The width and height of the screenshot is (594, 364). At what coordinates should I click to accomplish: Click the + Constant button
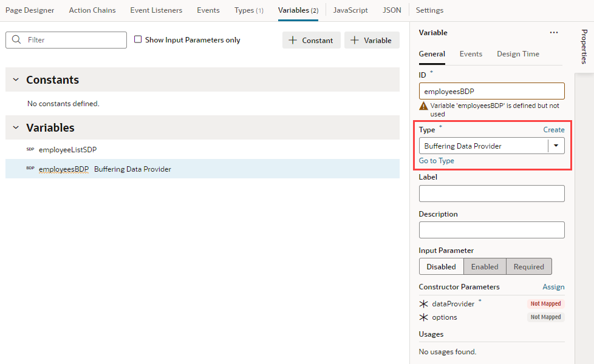pyautogui.click(x=311, y=40)
